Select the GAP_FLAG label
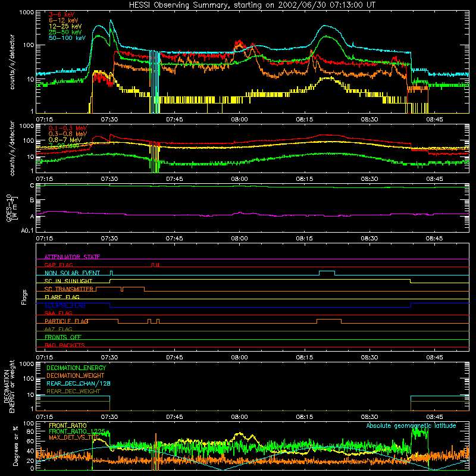The width and height of the screenshot is (476, 476). click(58, 265)
